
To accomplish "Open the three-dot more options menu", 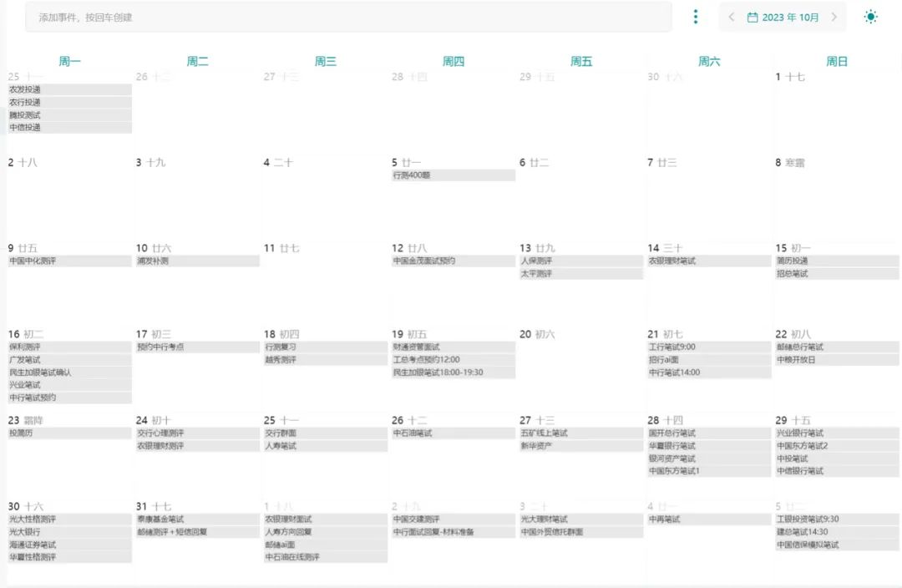I will coord(696,17).
